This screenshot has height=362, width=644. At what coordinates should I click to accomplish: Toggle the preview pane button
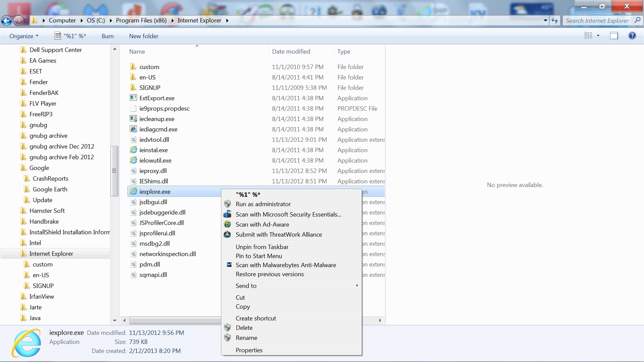[x=614, y=36]
